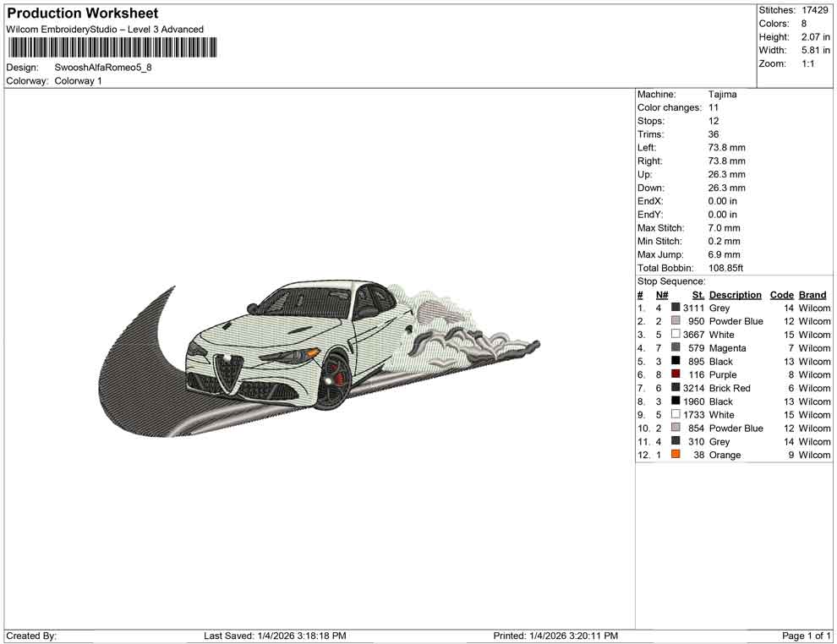Click the Code column header
The height and width of the screenshot is (644, 837).
point(782,294)
